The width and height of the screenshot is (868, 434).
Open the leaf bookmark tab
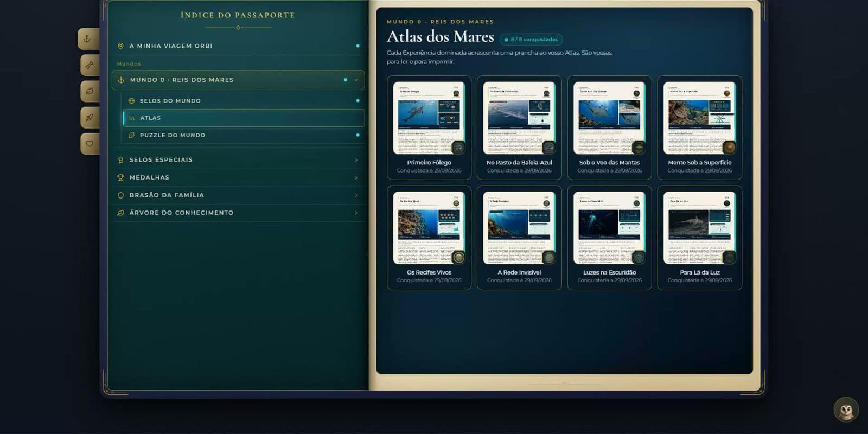click(90, 91)
